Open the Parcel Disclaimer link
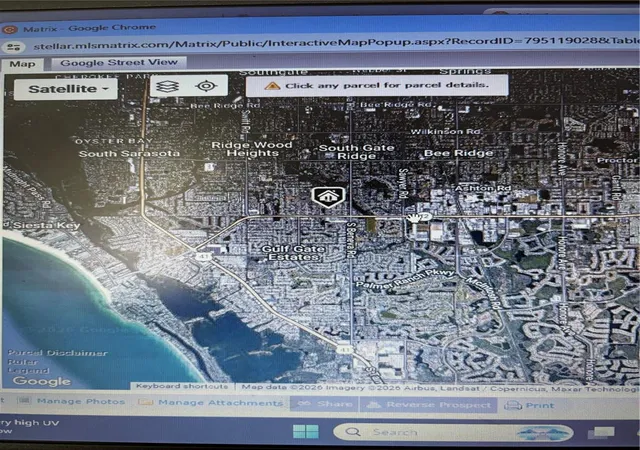This screenshot has height=450, width=640. pos(58,353)
